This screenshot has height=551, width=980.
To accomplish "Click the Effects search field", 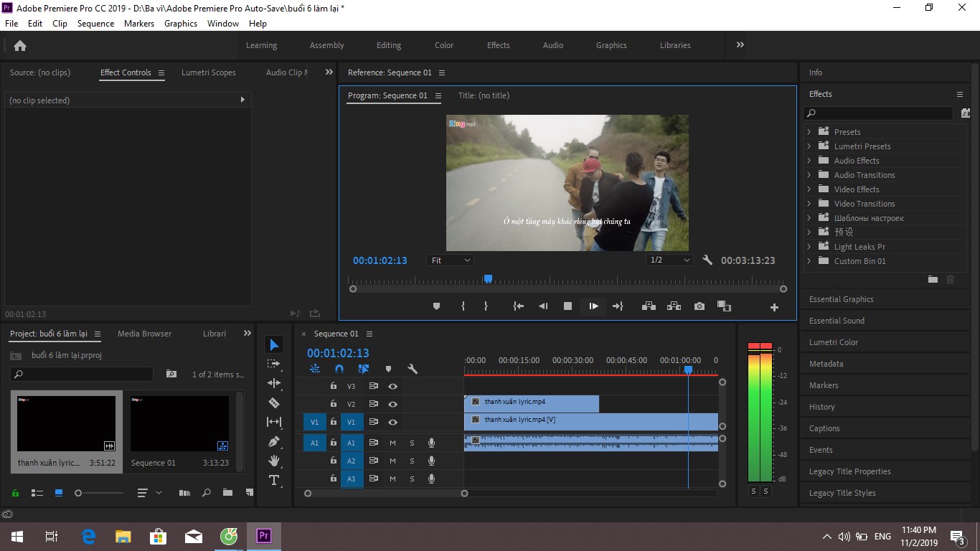I will coord(879,113).
